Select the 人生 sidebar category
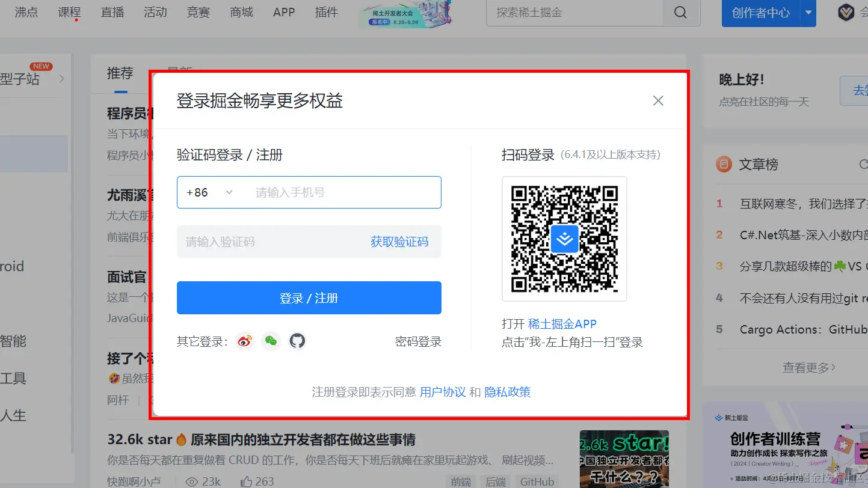868x488 pixels. pos(13,415)
